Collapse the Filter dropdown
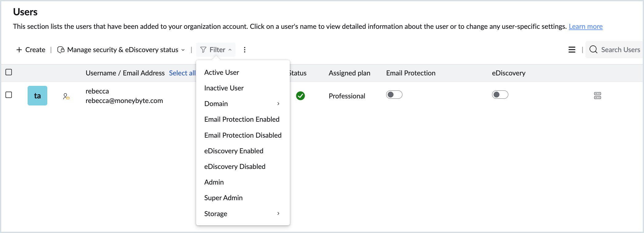644x233 pixels. [216, 50]
